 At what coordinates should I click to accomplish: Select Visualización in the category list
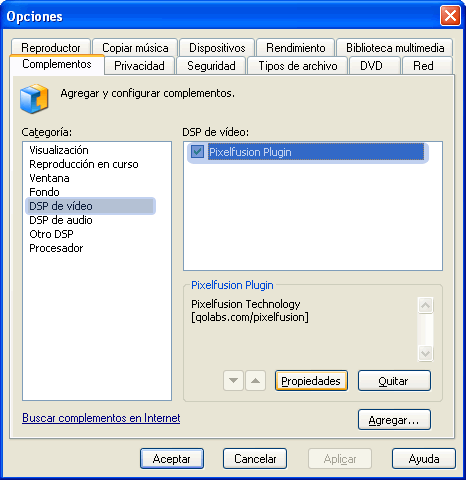pyautogui.click(x=59, y=150)
